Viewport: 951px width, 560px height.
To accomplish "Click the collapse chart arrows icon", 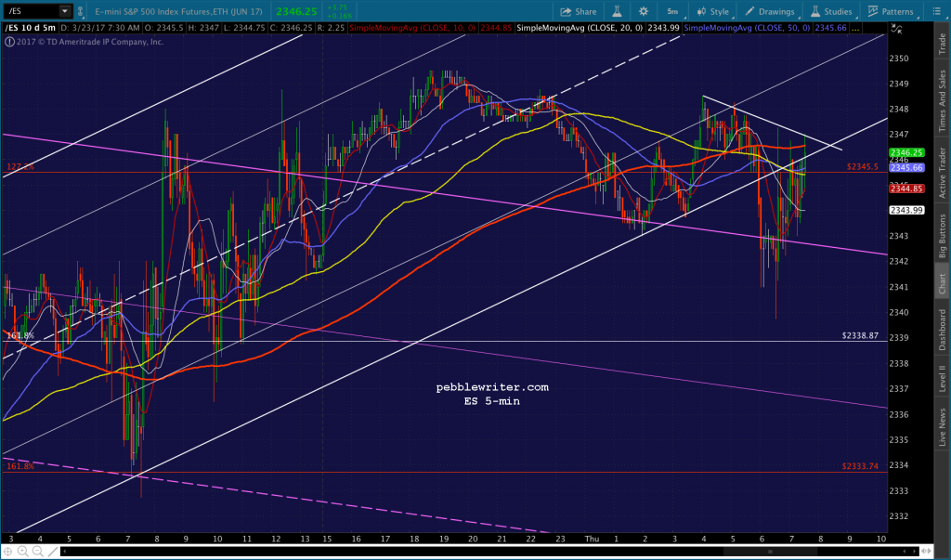I will pos(896,29).
